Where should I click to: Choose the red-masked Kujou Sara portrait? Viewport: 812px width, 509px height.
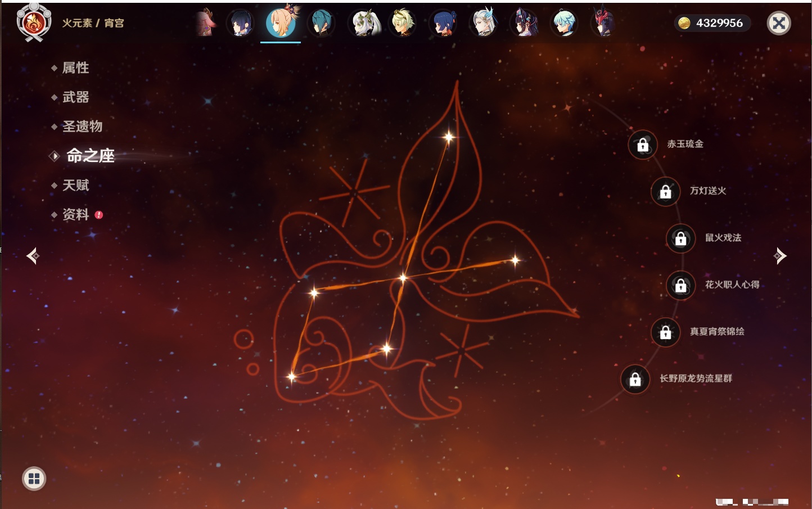pos(603,23)
